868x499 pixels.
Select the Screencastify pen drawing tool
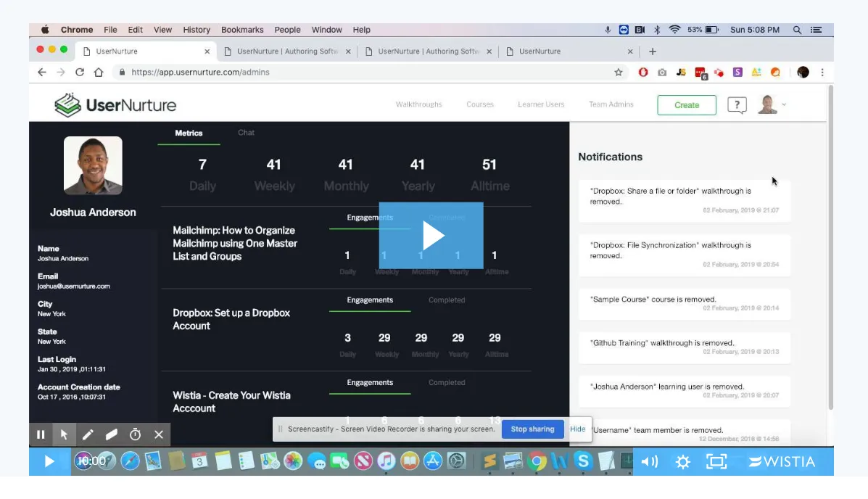pos(88,434)
